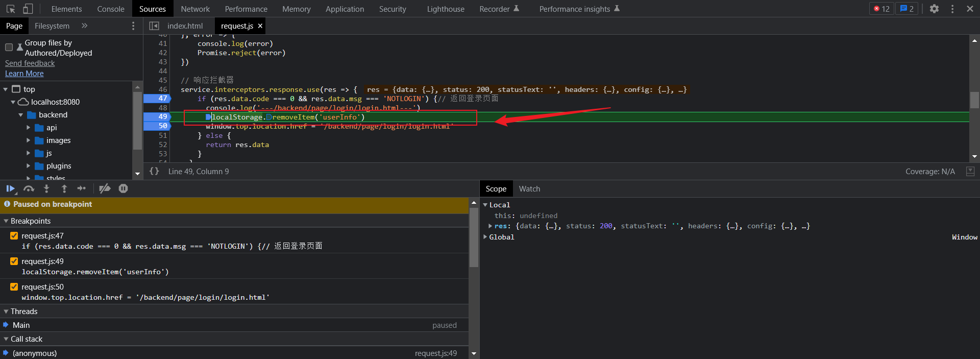Resume script execution
The height and width of the screenshot is (359, 980).
pyautogui.click(x=10, y=188)
